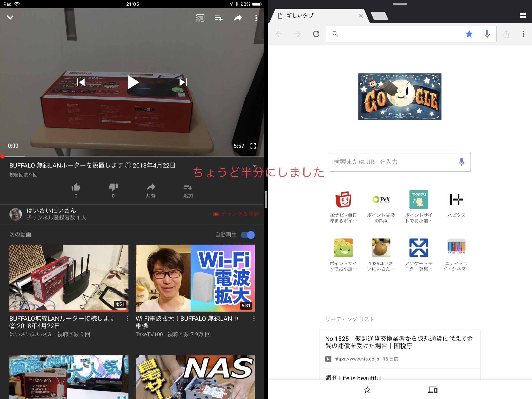Enter fullscreen video mode
The image size is (532, 399).
coord(253,146)
